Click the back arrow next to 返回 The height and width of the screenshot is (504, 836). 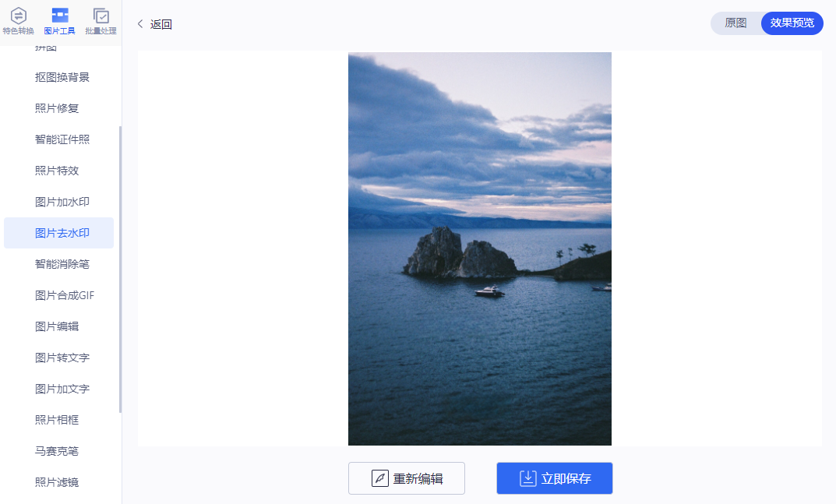point(140,24)
